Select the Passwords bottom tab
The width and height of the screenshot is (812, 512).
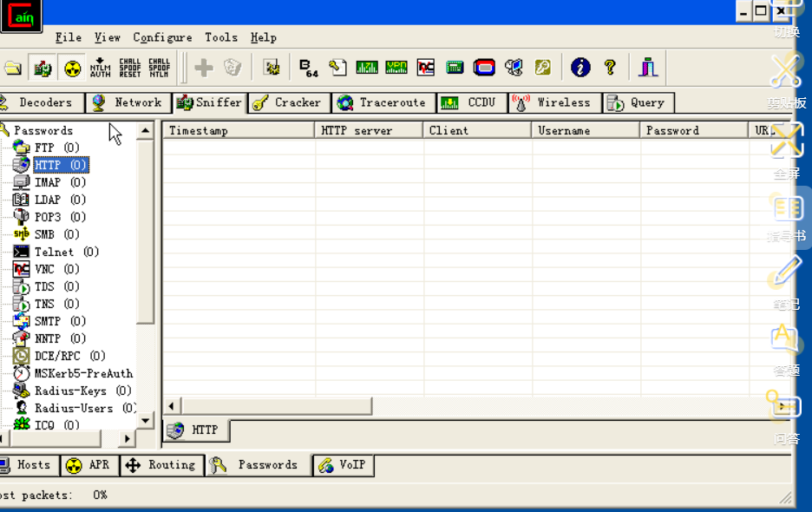pyautogui.click(x=258, y=465)
